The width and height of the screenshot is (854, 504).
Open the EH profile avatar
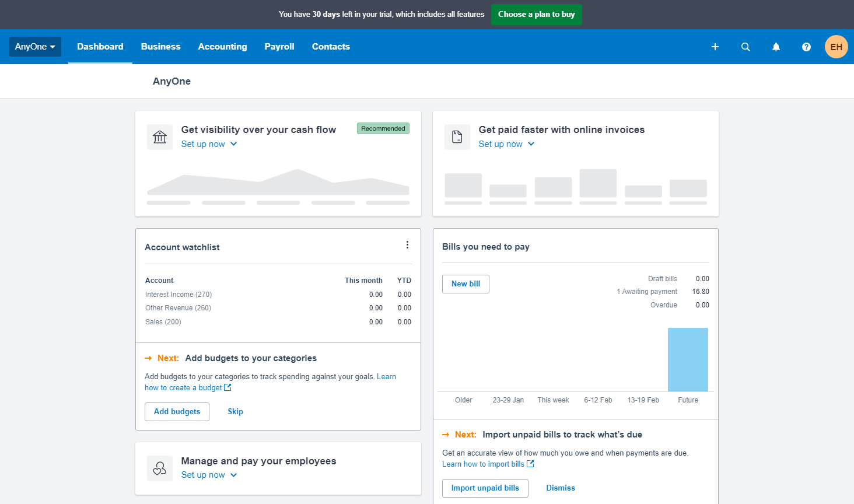point(836,47)
